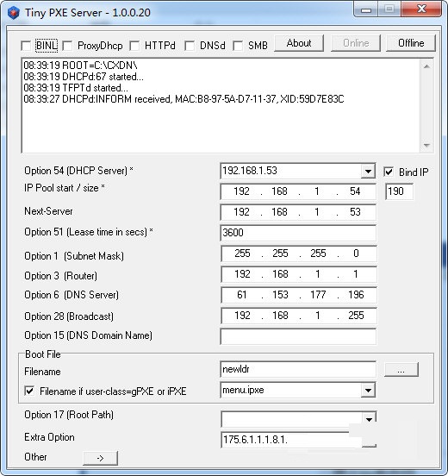
Task: Click the IP Pool size field 190
Action: 399,191
